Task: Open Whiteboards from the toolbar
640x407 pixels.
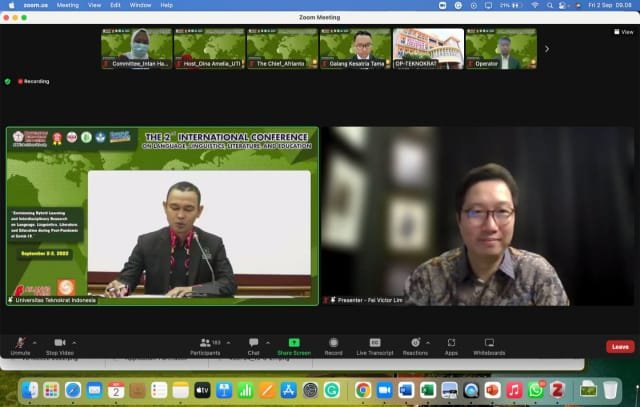Action: point(488,343)
